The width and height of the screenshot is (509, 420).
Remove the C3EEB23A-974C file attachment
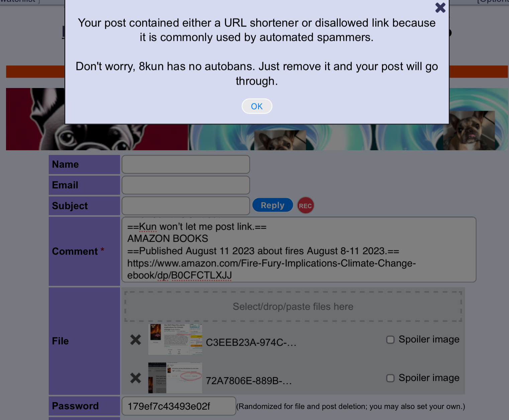click(x=135, y=340)
